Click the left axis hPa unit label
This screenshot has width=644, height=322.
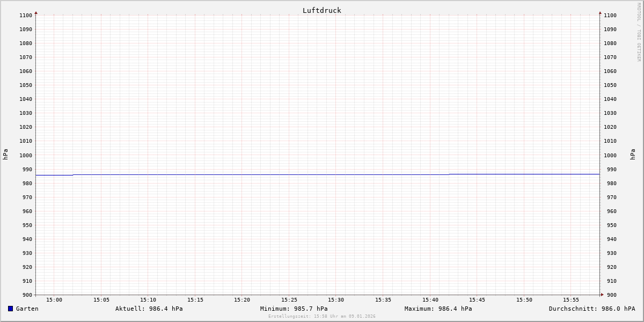tap(5, 155)
